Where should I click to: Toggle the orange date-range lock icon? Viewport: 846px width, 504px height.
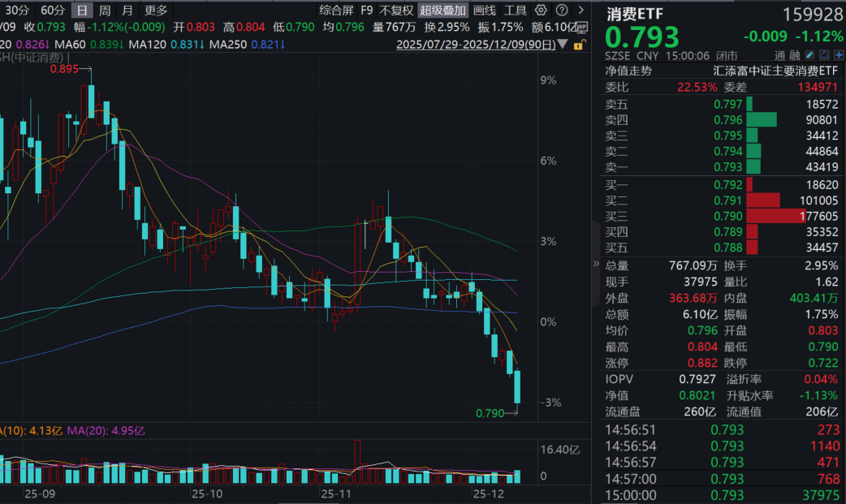tap(578, 45)
